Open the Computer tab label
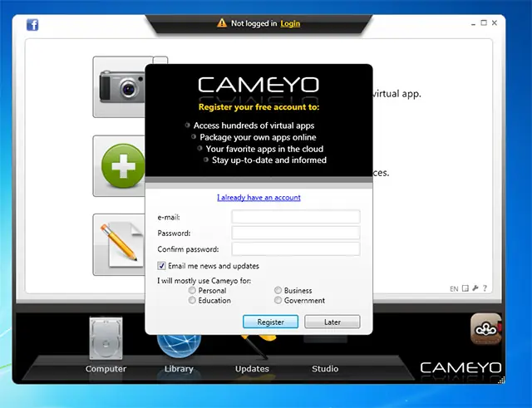Screen dimensions: 532x408 (106, 369)
